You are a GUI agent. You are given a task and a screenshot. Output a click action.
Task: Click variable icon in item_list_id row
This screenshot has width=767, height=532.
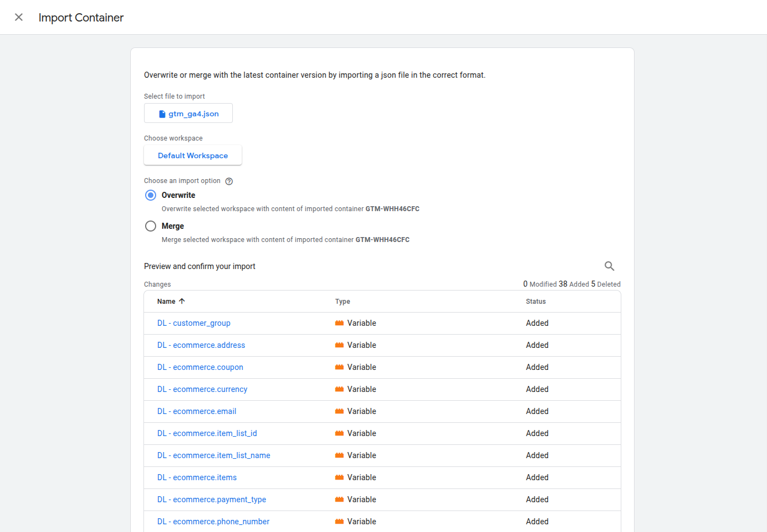click(339, 433)
